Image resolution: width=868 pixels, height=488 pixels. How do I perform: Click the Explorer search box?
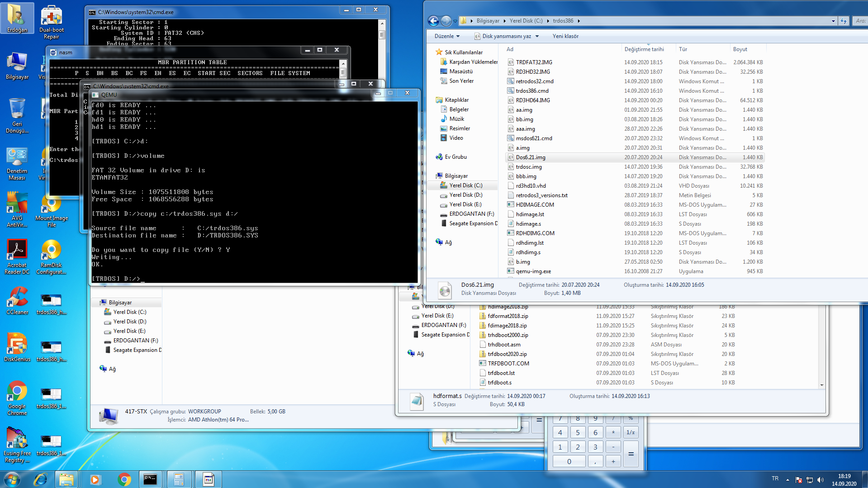pyautogui.click(x=860, y=21)
